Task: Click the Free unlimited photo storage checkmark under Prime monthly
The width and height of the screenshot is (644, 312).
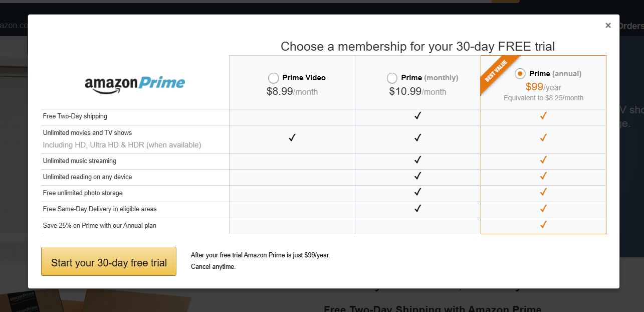Action: [417, 193]
